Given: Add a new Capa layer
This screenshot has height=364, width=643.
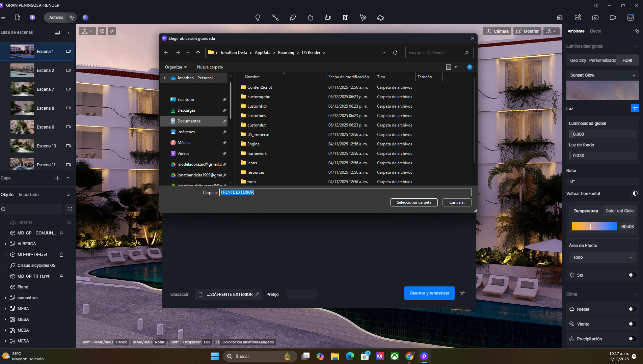Looking at the screenshot, I should (x=57, y=178).
